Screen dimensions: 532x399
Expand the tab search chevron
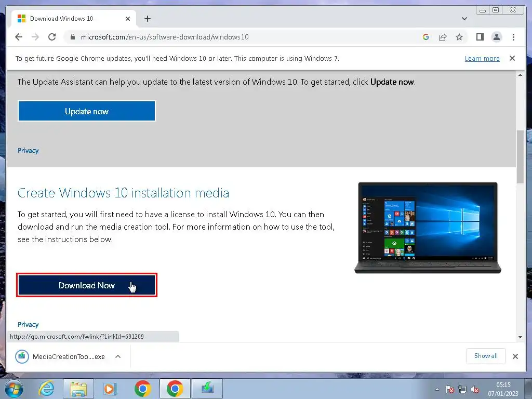464,19
